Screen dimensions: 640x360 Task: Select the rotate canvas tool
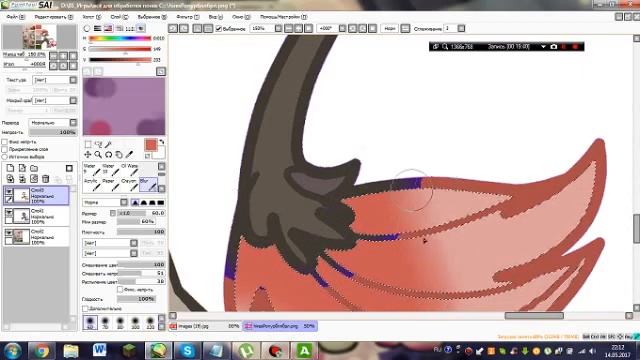pyautogui.click(x=109, y=155)
